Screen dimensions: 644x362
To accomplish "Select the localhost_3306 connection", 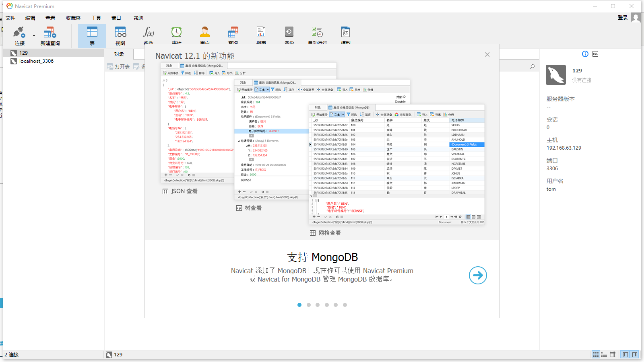I will pos(54,61).
